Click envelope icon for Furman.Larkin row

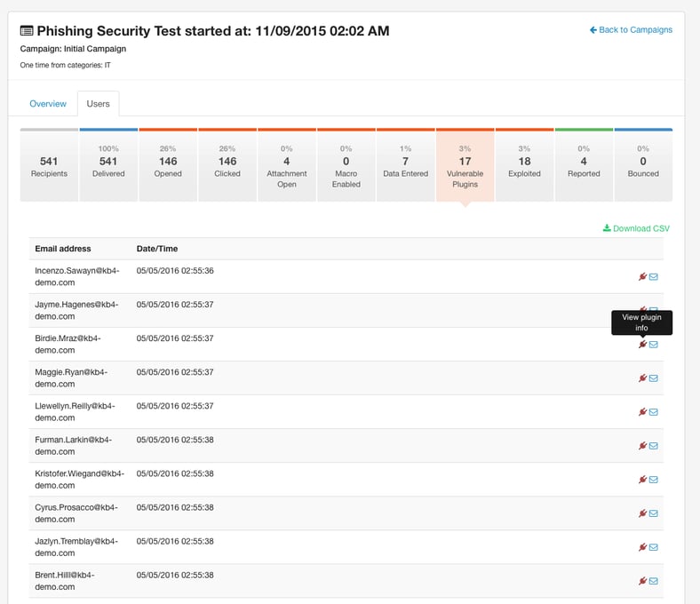[x=654, y=446]
